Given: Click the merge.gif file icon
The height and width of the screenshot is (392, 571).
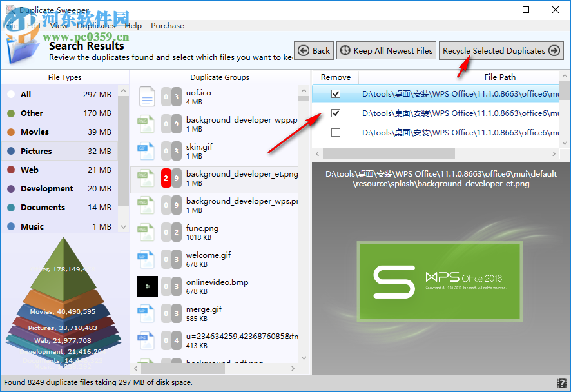Looking at the screenshot, I should pyautogui.click(x=147, y=313).
